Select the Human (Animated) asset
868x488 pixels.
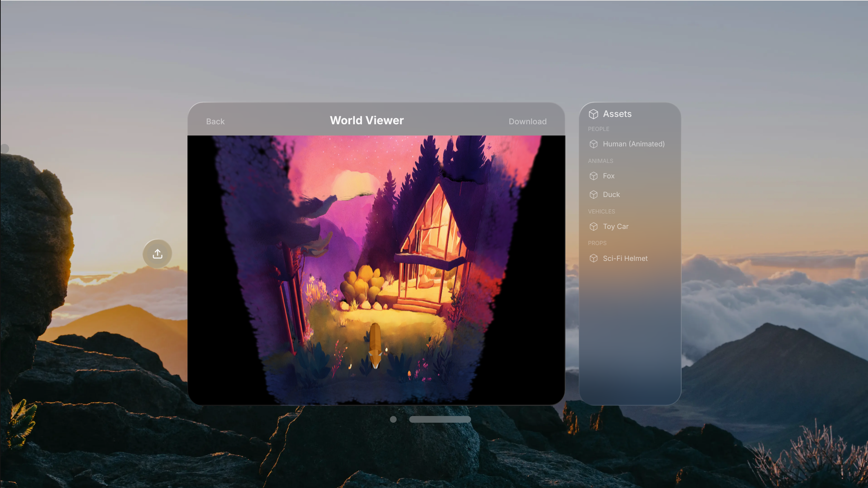(x=634, y=144)
